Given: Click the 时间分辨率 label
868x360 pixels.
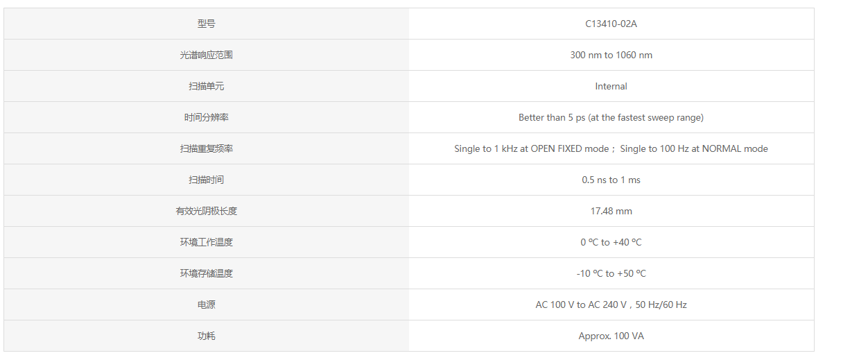Looking at the screenshot, I should pos(206,117).
